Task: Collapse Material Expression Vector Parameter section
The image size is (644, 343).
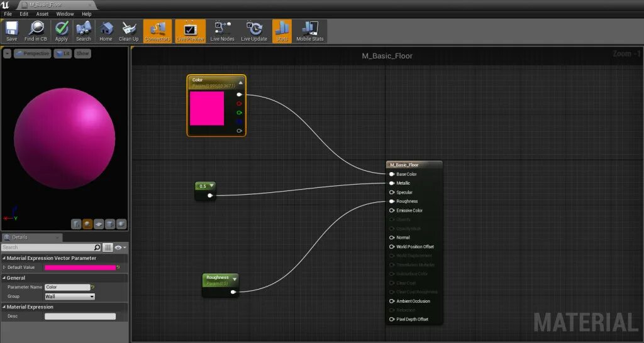Action: (x=4, y=258)
